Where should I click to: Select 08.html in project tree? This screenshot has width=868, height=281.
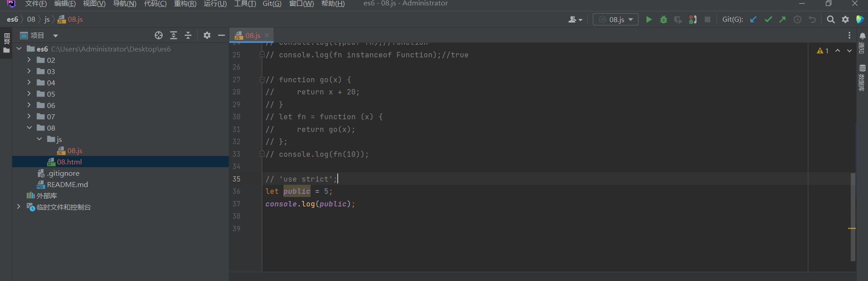coord(69,162)
